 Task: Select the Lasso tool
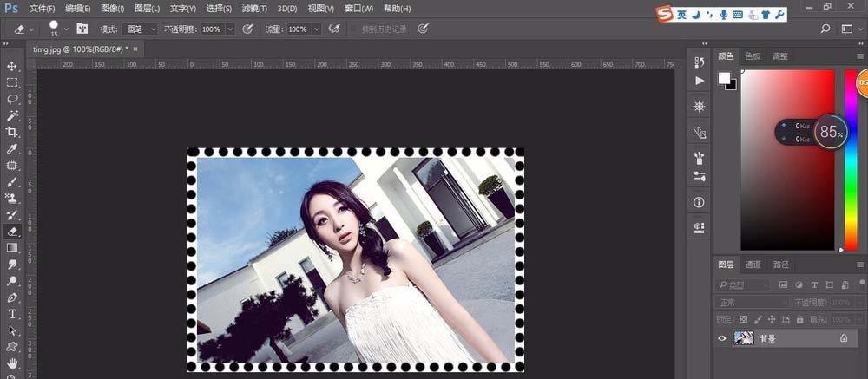click(x=12, y=99)
